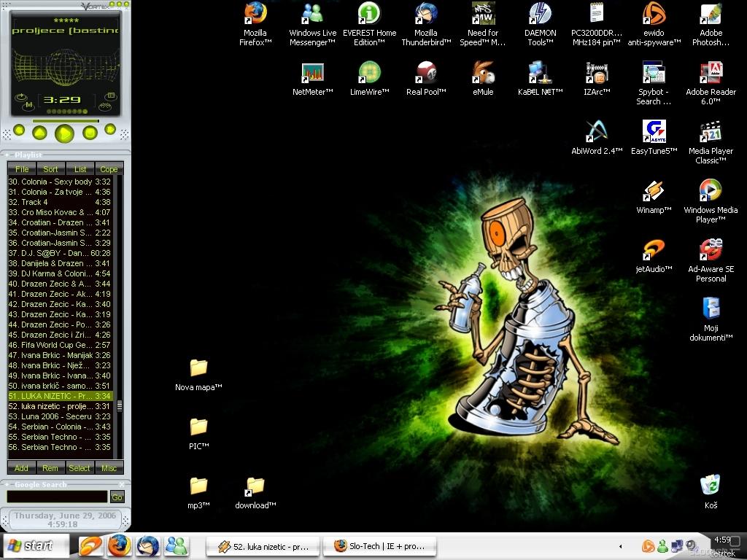Viewport: 747px width, 560px height.
Task: Select the Real Pool desktop icon
Action: (x=426, y=79)
